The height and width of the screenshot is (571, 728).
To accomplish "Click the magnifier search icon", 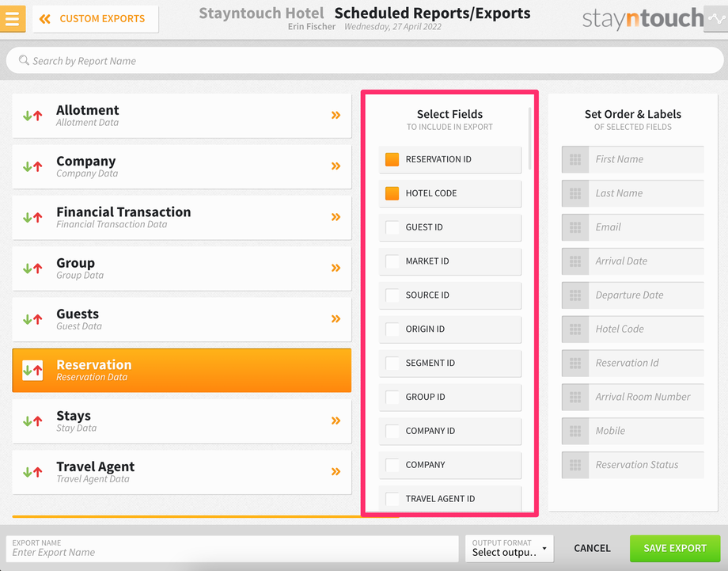I will click(x=24, y=60).
